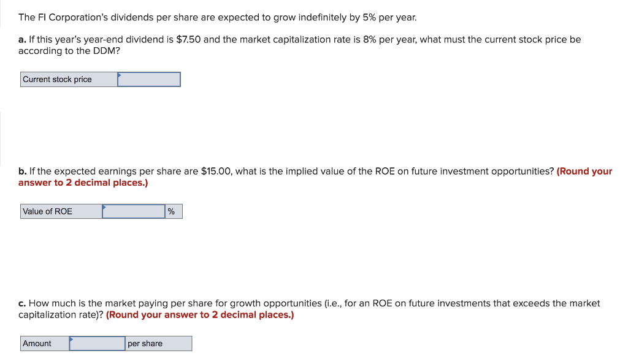The height and width of the screenshot is (364, 628).
Task: Click the blue triangle marker in Amount field
Action: [71, 339]
